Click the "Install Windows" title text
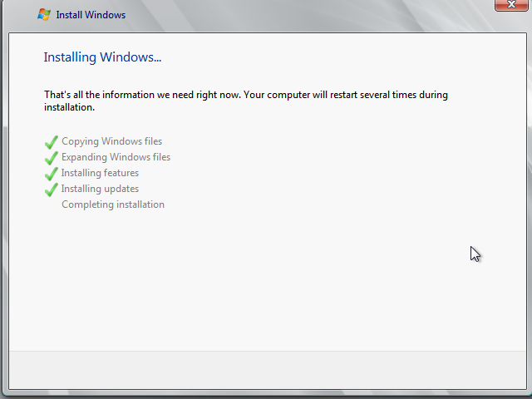 click(91, 15)
